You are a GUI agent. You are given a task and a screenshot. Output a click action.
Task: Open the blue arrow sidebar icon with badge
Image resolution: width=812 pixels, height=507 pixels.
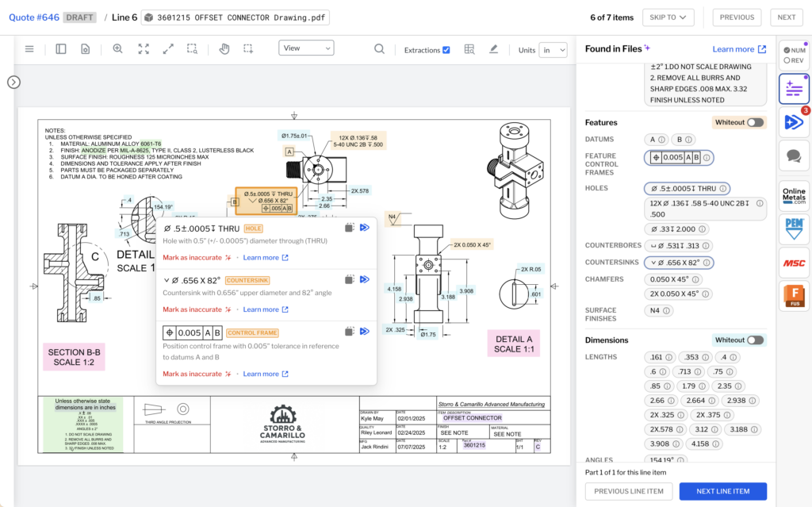click(x=794, y=122)
